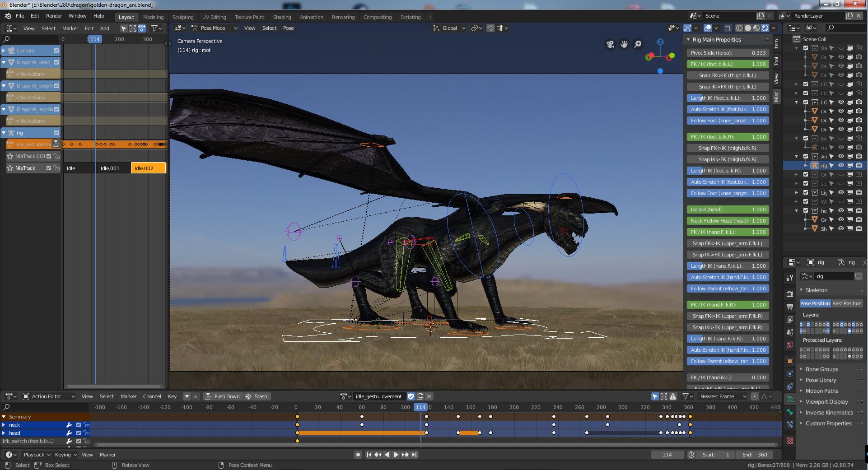This screenshot has height=470, width=868.
Task: Enable Rendered viewport shading mode
Action: point(765,28)
